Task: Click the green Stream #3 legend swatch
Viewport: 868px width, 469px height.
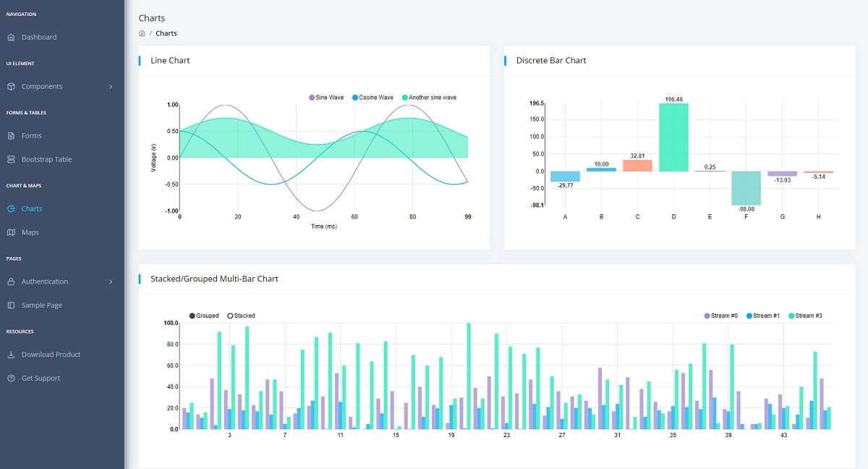Action: (791, 316)
